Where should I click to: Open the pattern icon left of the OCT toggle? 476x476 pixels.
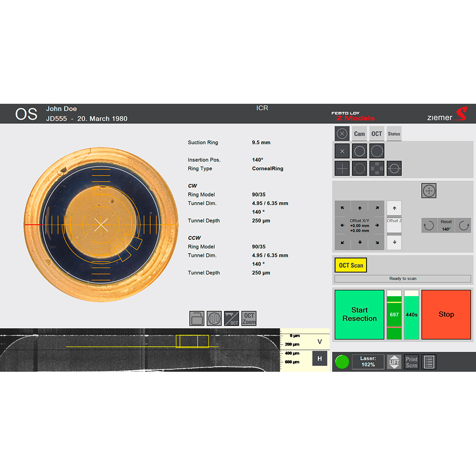[214, 318]
